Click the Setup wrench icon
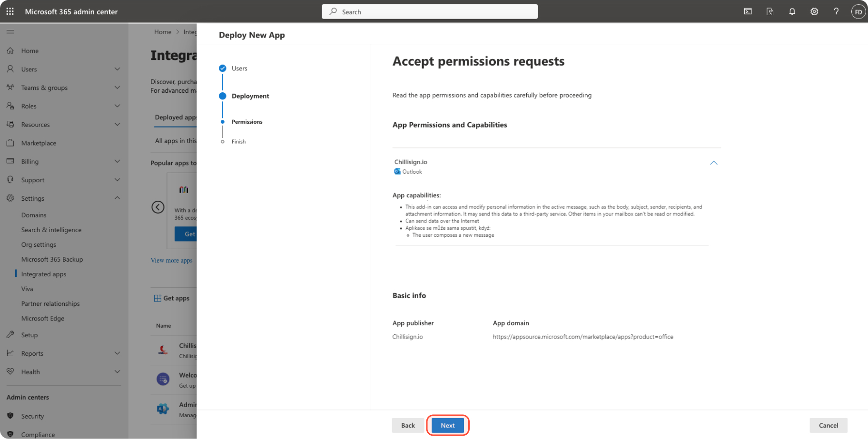The height and width of the screenshot is (439, 868). 10,335
